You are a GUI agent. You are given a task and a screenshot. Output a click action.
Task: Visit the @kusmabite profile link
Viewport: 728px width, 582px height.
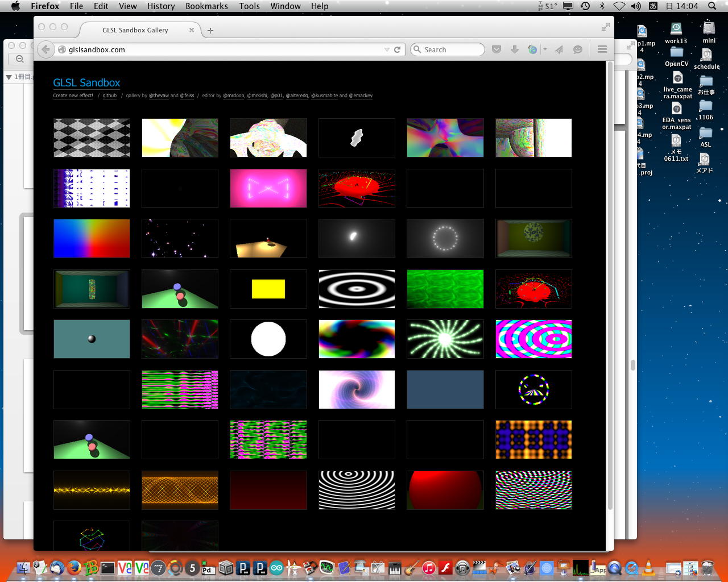pyautogui.click(x=324, y=95)
